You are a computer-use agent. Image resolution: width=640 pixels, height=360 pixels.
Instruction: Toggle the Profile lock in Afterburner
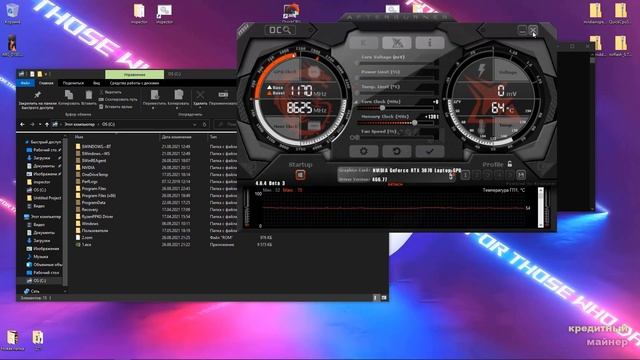tap(510, 164)
